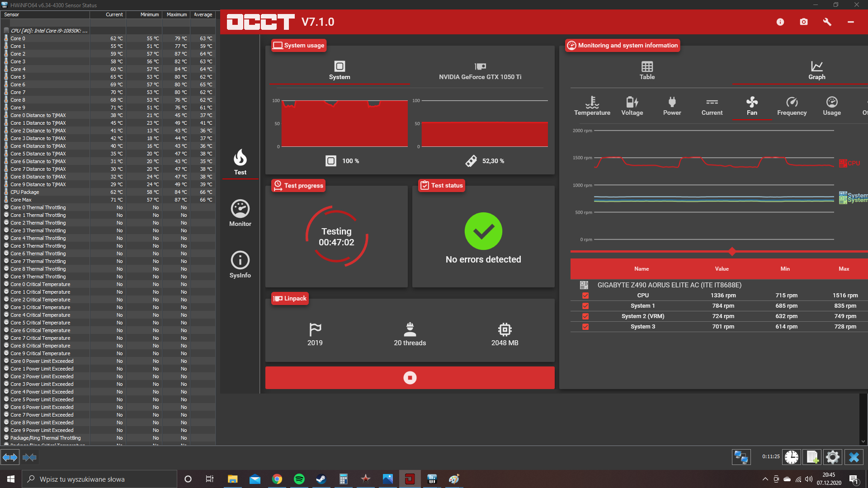
Task: Click the Testing 00:47:02 progress ring
Action: coord(336,236)
